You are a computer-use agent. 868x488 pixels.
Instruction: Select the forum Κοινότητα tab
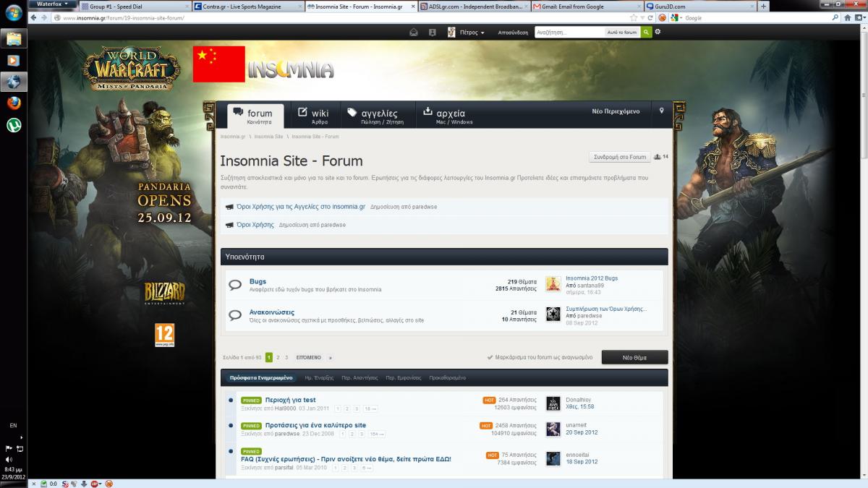pos(255,116)
